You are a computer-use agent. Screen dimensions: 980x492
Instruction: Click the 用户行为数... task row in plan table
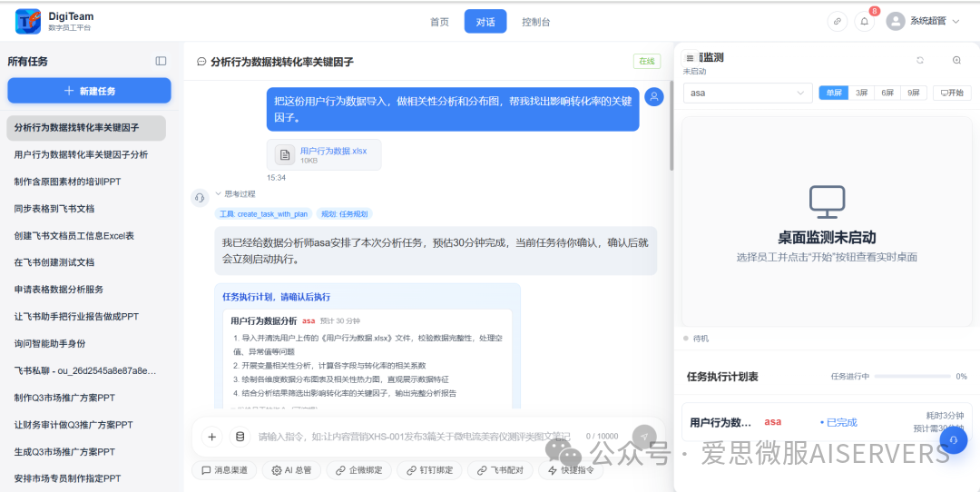tap(827, 422)
